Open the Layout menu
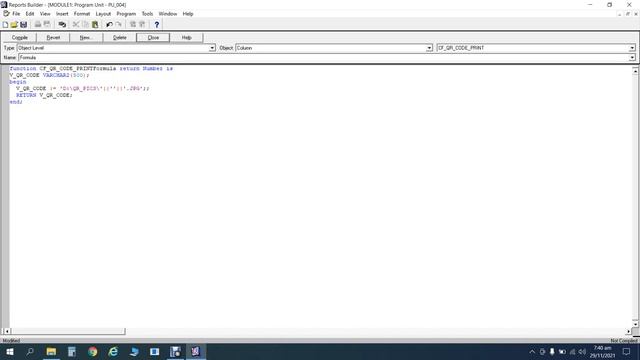Viewport: 640px width, 360px height. [x=103, y=14]
